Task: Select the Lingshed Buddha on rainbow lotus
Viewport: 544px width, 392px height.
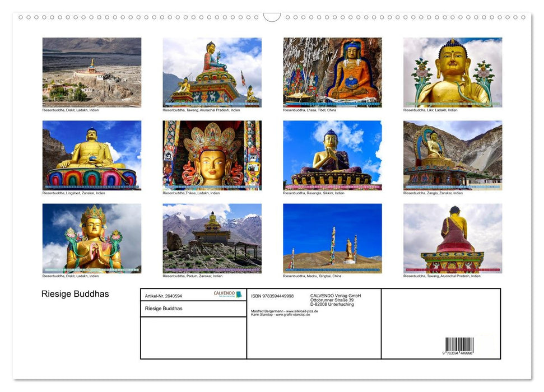Action: (92, 155)
